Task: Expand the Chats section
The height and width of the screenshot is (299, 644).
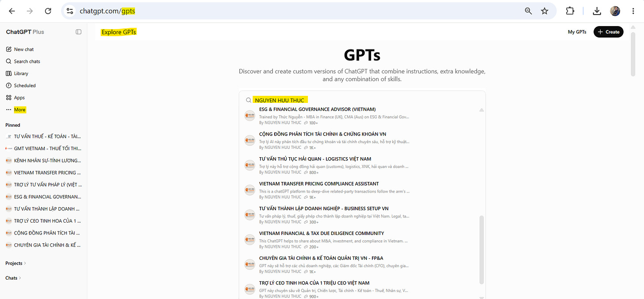Action: [13, 278]
